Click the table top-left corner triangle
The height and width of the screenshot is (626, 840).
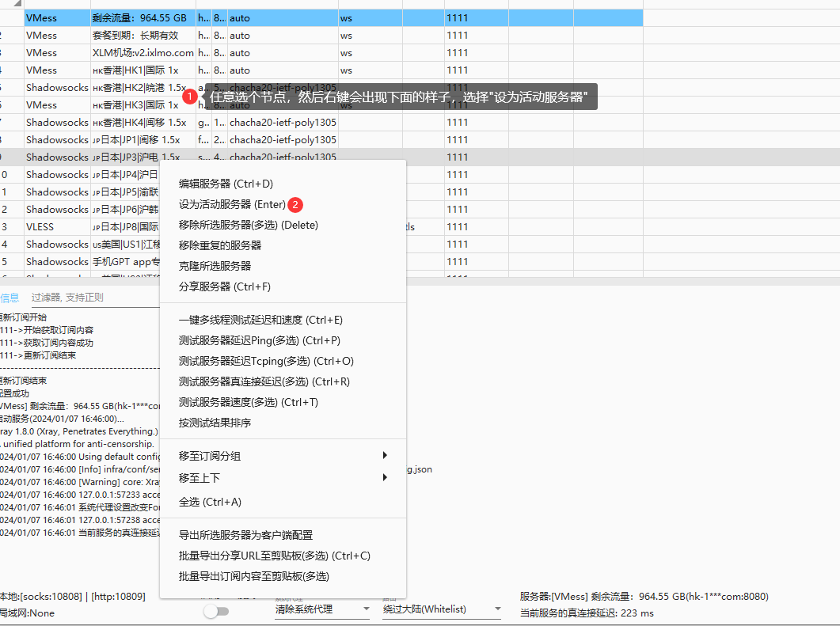[x=17, y=4]
